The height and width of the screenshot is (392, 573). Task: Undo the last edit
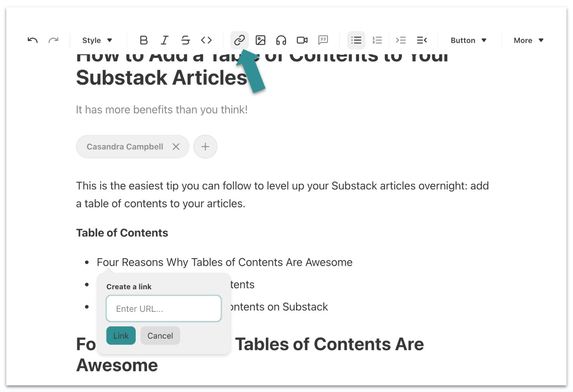tap(33, 41)
